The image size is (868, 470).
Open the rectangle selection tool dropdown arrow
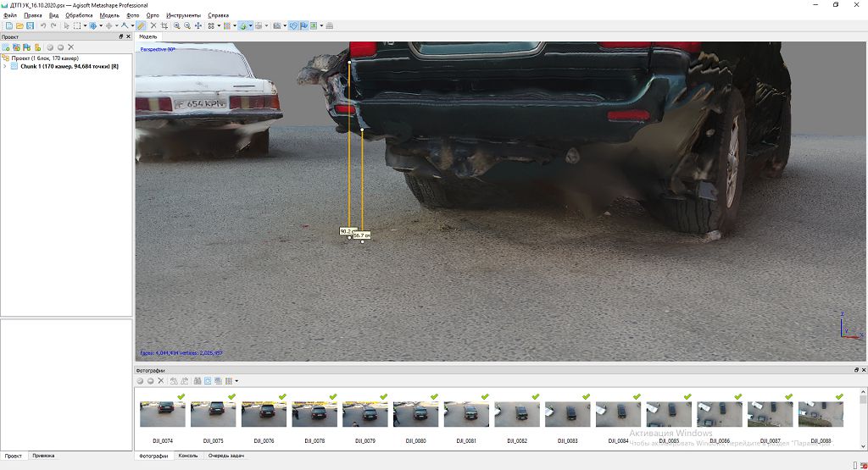point(85,25)
